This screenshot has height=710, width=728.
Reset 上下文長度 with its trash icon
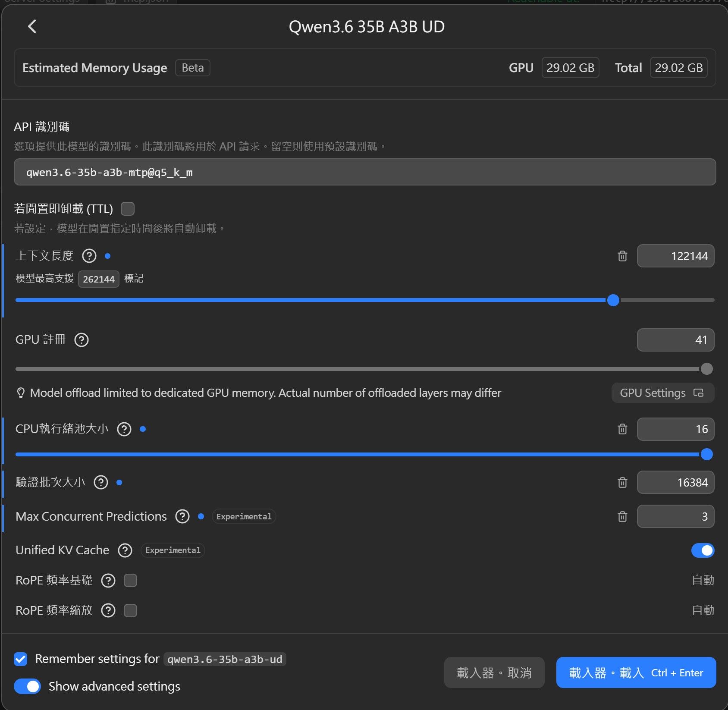point(622,256)
